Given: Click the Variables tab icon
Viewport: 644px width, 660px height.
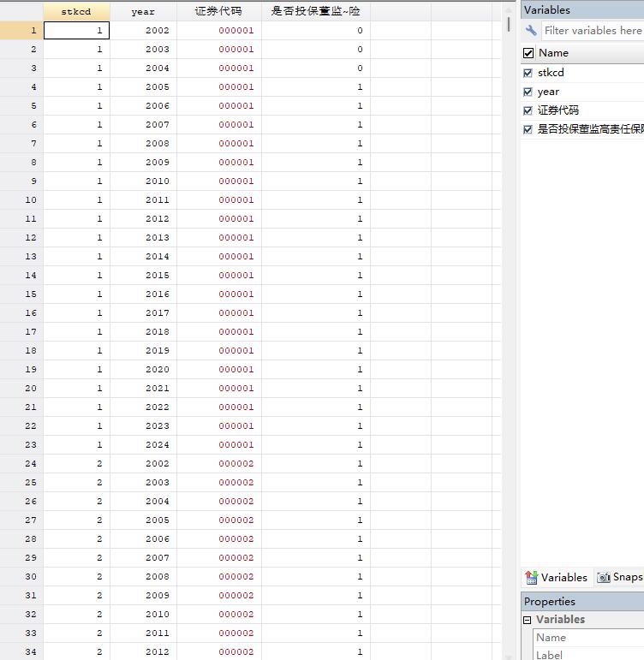Looking at the screenshot, I should coord(531,578).
